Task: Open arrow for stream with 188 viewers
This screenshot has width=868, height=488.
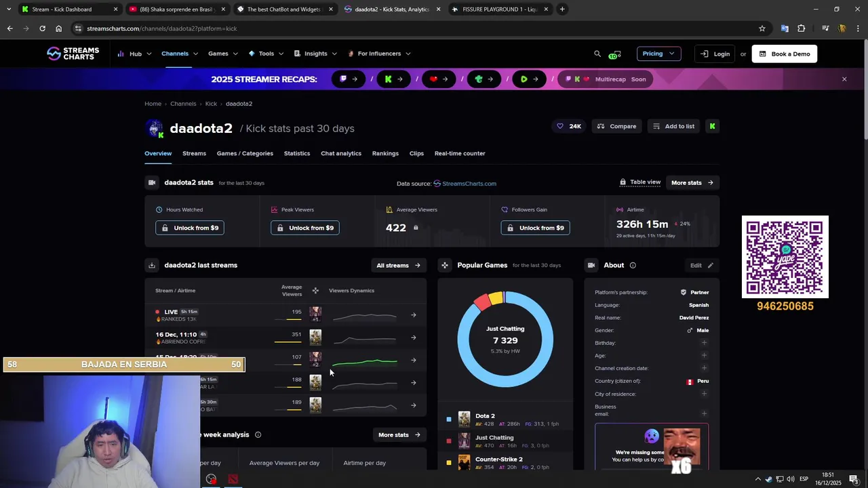Action: [x=414, y=382]
